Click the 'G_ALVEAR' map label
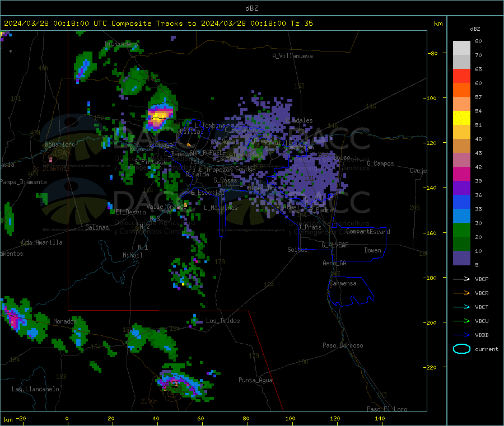 (x=335, y=245)
